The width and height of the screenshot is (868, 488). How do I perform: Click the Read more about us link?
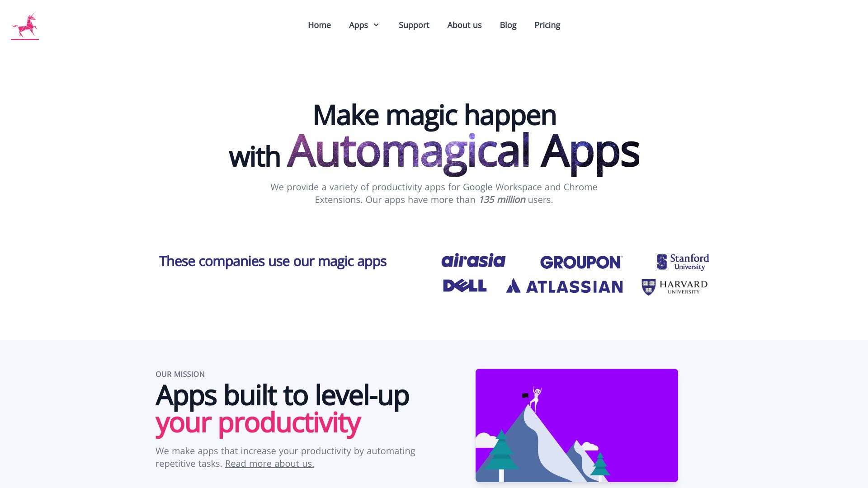click(x=269, y=463)
